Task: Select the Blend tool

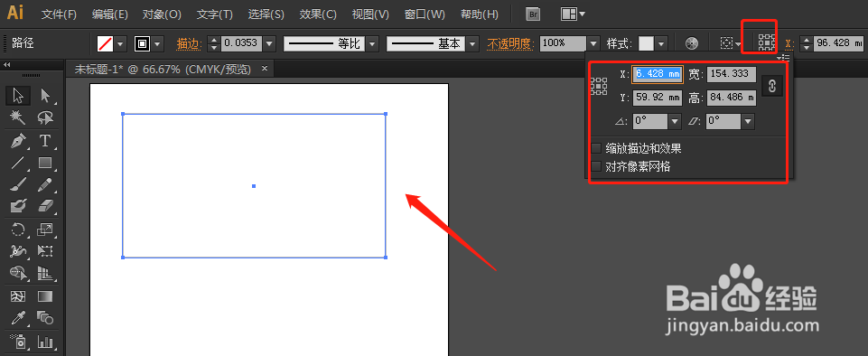Action: (45, 318)
